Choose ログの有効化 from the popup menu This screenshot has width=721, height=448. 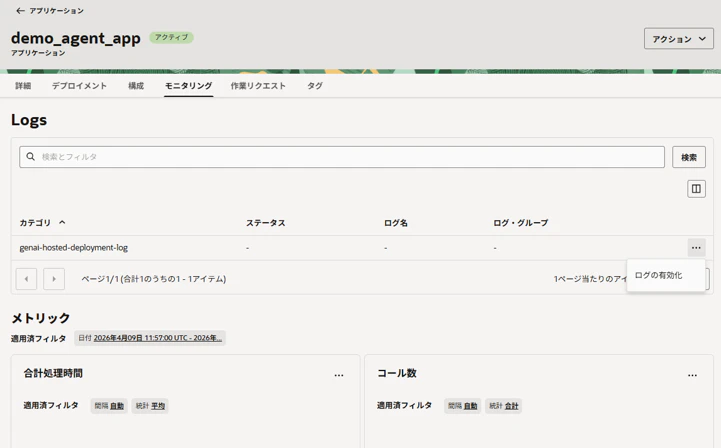click(665, 275)
